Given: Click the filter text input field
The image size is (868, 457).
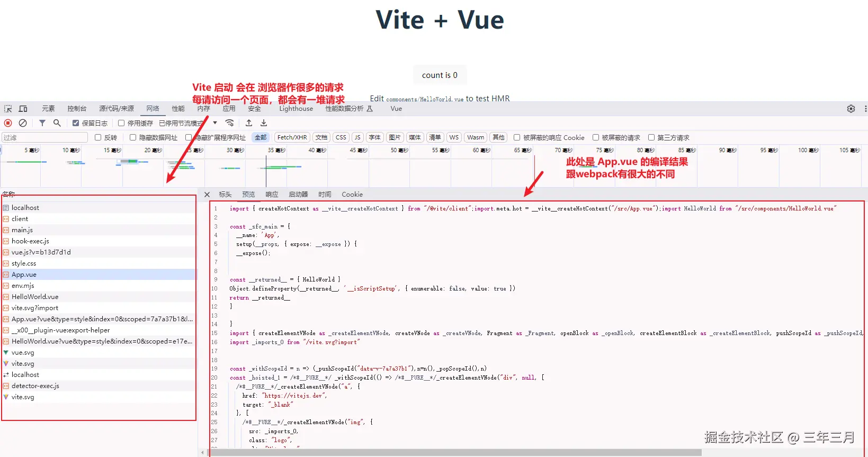Looking at the screenshot, I should (x=44, y=137).
